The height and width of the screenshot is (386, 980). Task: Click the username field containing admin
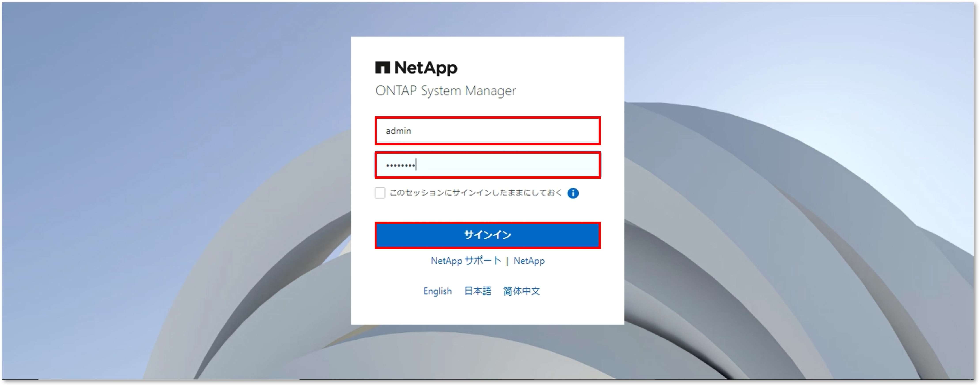[487, 131]
